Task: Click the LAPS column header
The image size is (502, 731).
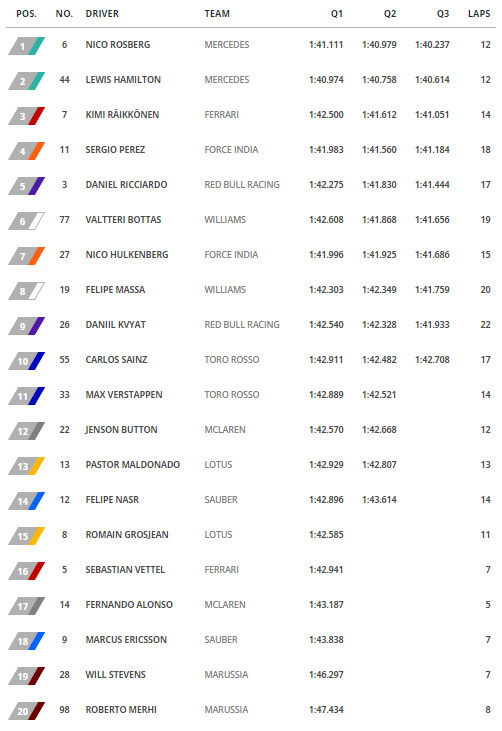Action: point(479,14)
